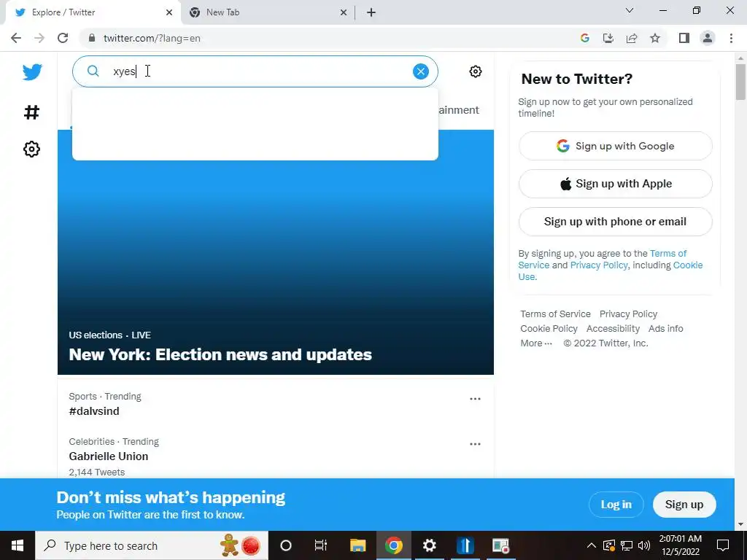Click the Windows taskbar search box
The width and height of the screenshot is (747, 560).
point(152,545)
